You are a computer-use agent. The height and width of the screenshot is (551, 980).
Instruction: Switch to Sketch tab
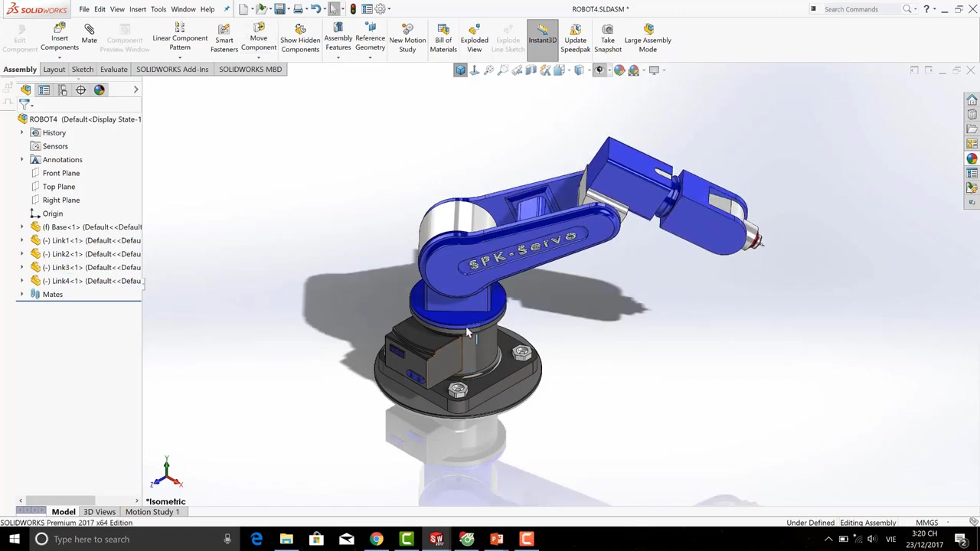point(82,69)
